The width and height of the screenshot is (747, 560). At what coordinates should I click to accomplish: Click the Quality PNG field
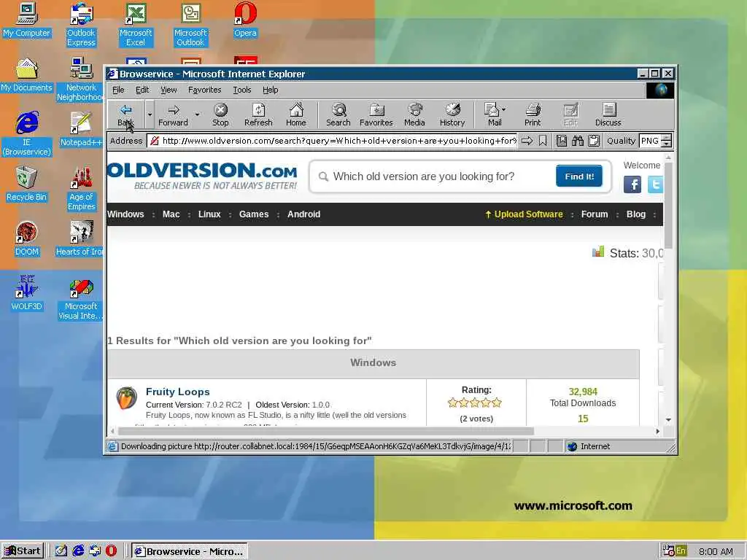pyautogui.click(x=650, y=141)
